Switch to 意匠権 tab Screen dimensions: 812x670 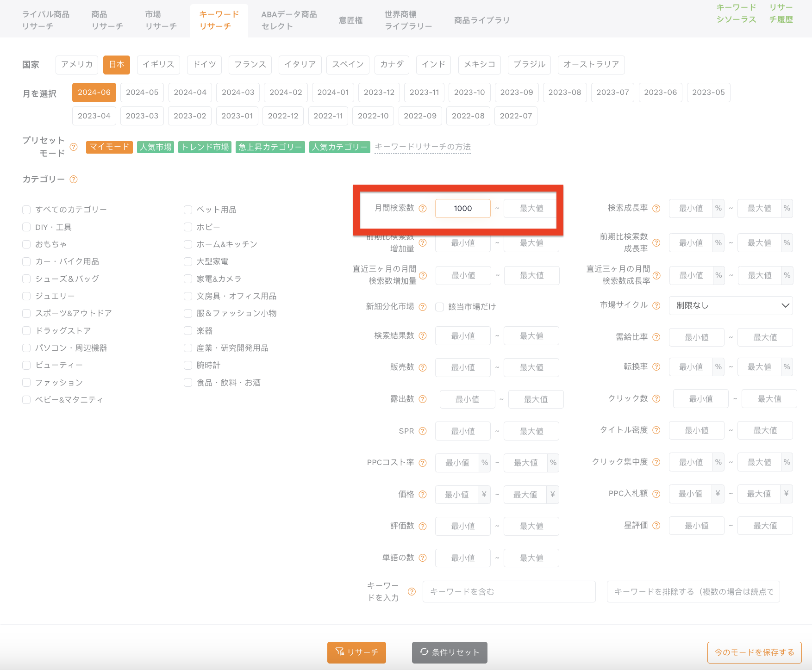350,20
